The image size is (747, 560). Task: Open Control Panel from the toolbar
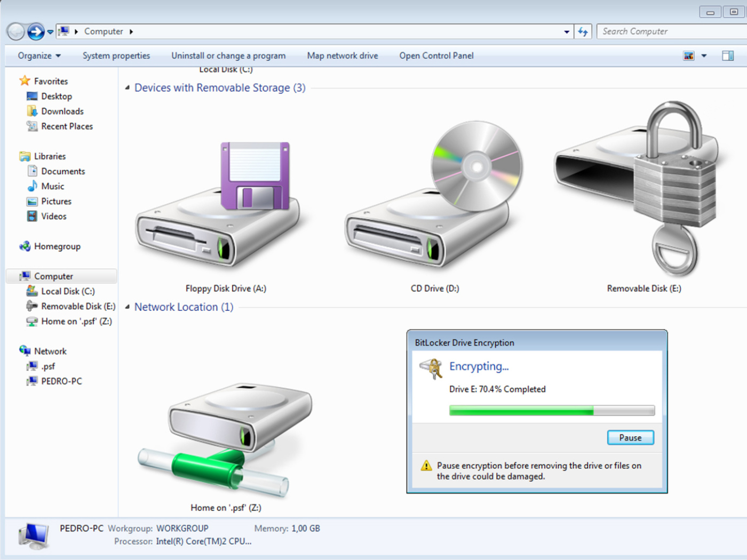436,56
